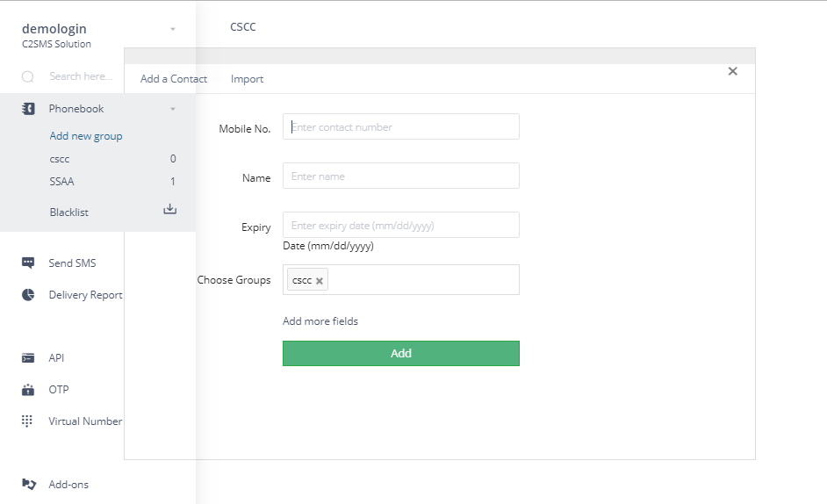Click the Date (mm/dd/yyyy) hint text
The width and height of the screenshot is (827, 504).
[328, 246]
